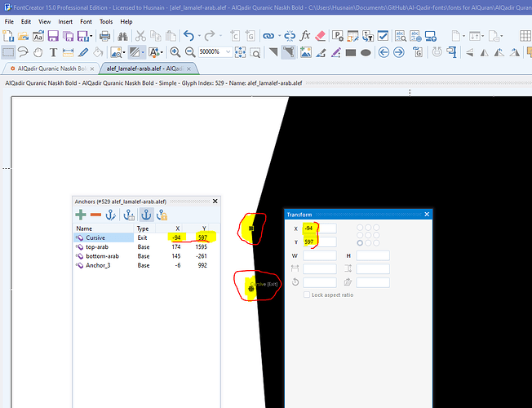Click the Open font folder icon
Viewport: 532px width, 408px height.
point(23,36)
